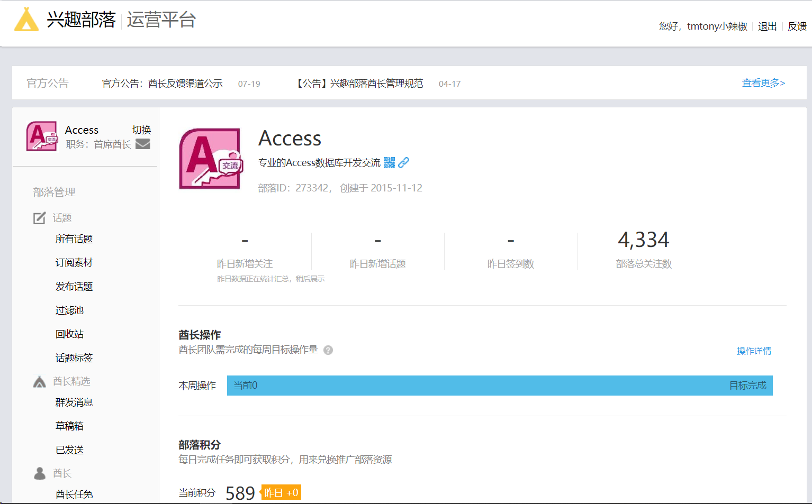Image resolution: width=812 pixels, height=504 pixels.
Task: Open 订阅素材 menu item
Action: [74, 263]
